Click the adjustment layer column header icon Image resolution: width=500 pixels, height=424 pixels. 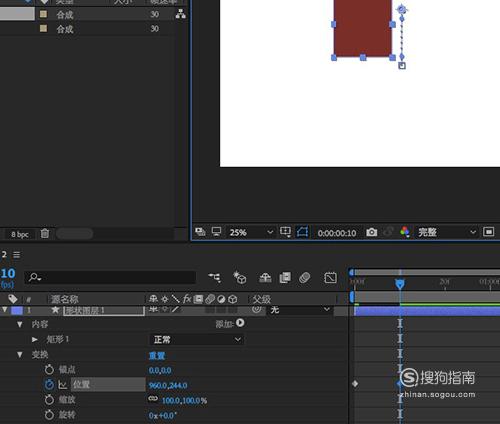click(x=221, y=299)
